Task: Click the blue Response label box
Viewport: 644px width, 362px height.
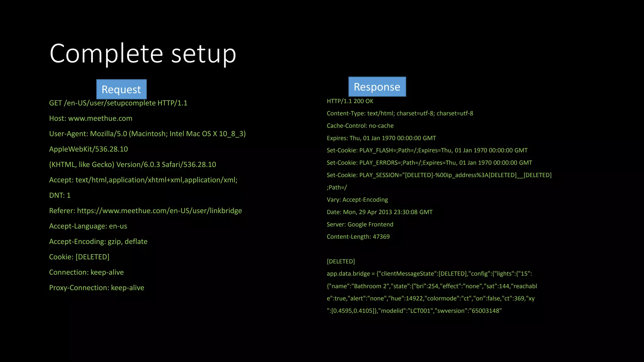Action: [x=377, y=87]
